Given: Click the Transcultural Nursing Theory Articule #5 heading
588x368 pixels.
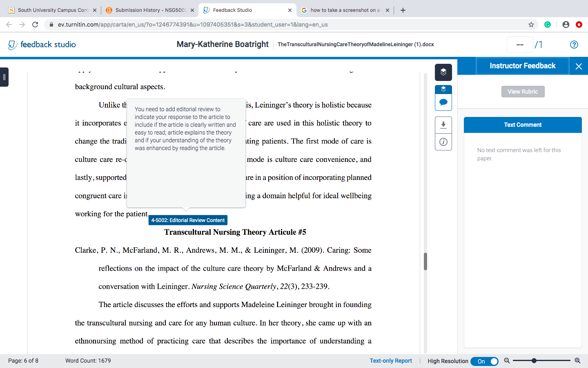Looking at the screenshot, I should [x=235, y=232].
